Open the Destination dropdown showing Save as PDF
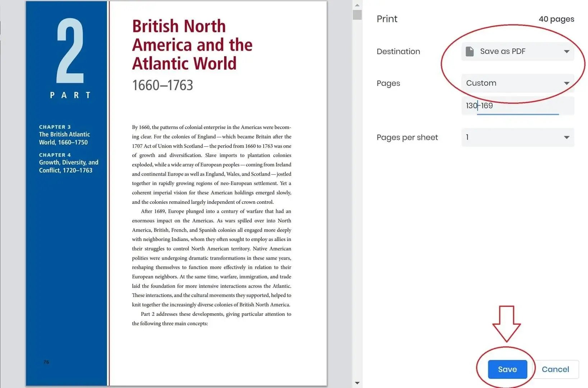The height and width of the screenshot is (388, 588). coord(517,51)
